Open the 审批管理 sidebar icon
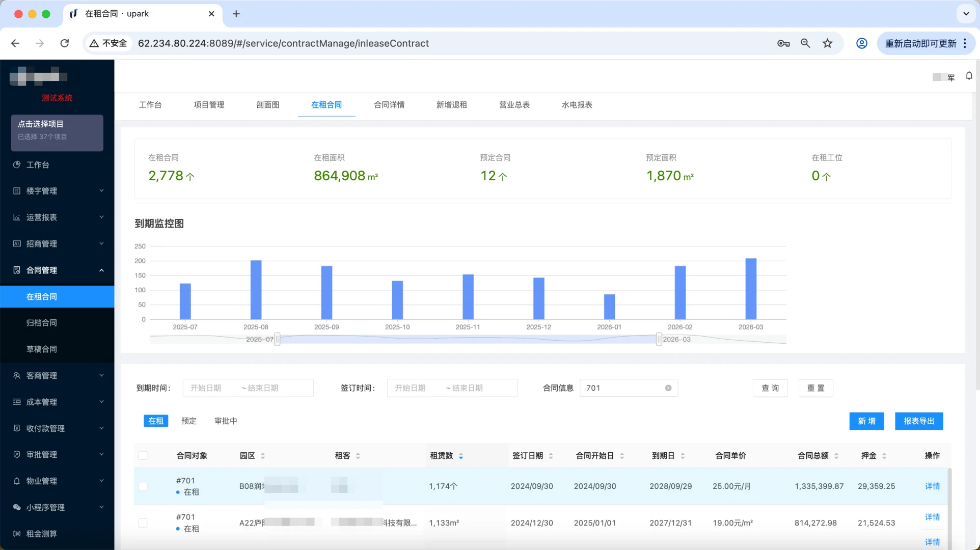The height and width of the screenshot is (550, 980). (x=17, y=454)
